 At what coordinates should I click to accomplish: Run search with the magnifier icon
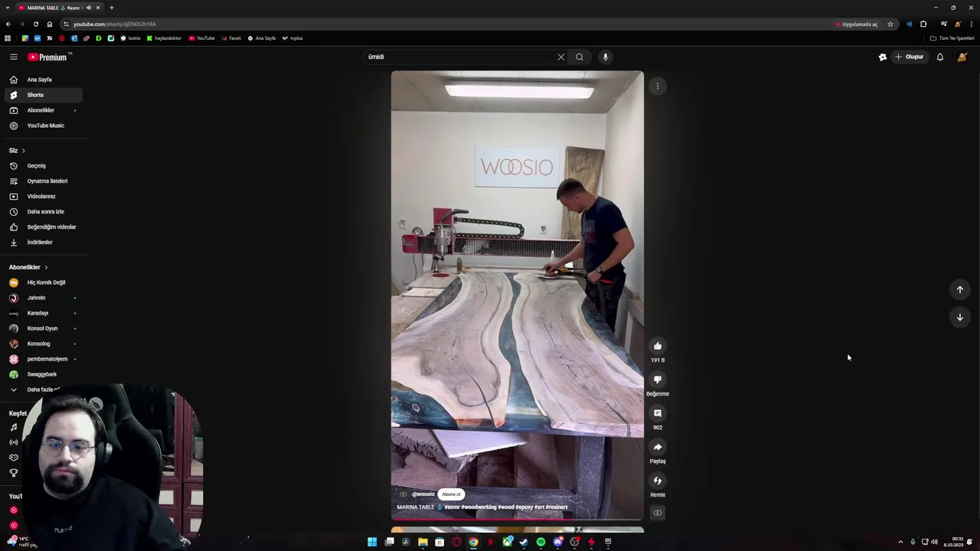(580, 57)
